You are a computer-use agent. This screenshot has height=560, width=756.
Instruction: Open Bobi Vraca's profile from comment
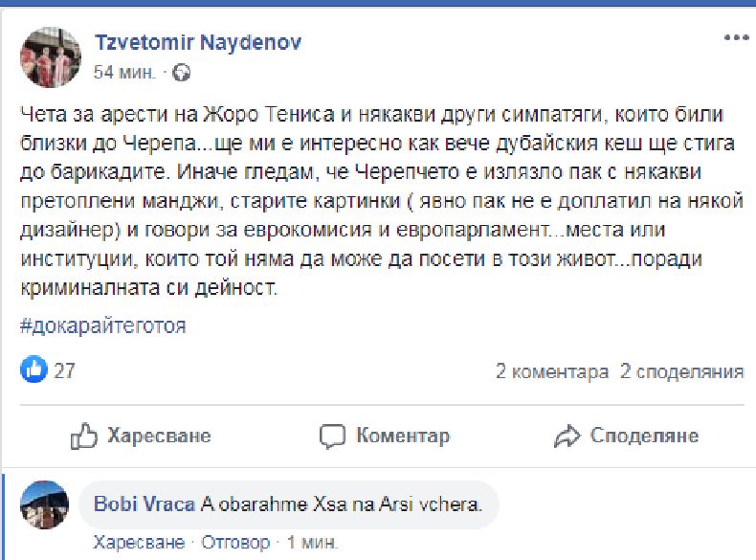[x=145, y=504]
